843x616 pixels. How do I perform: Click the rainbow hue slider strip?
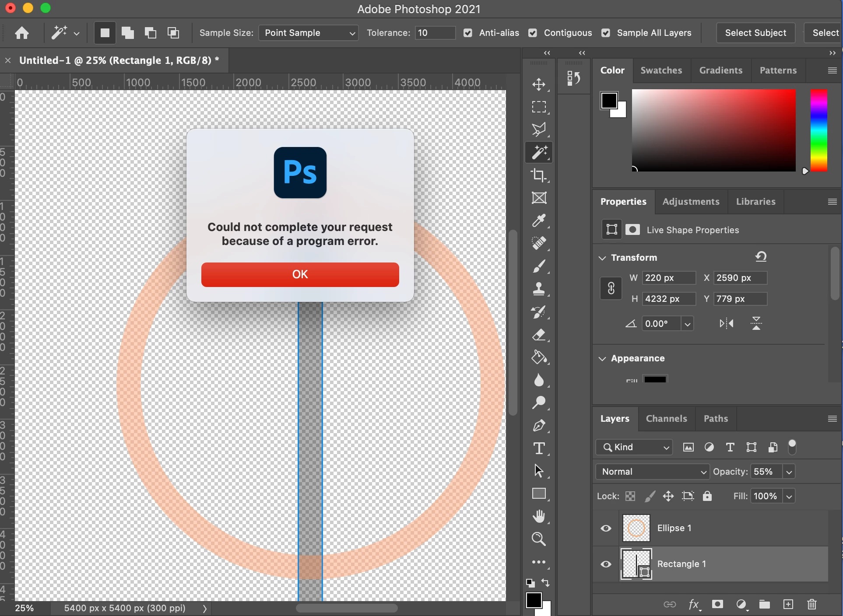pos(818,130)
